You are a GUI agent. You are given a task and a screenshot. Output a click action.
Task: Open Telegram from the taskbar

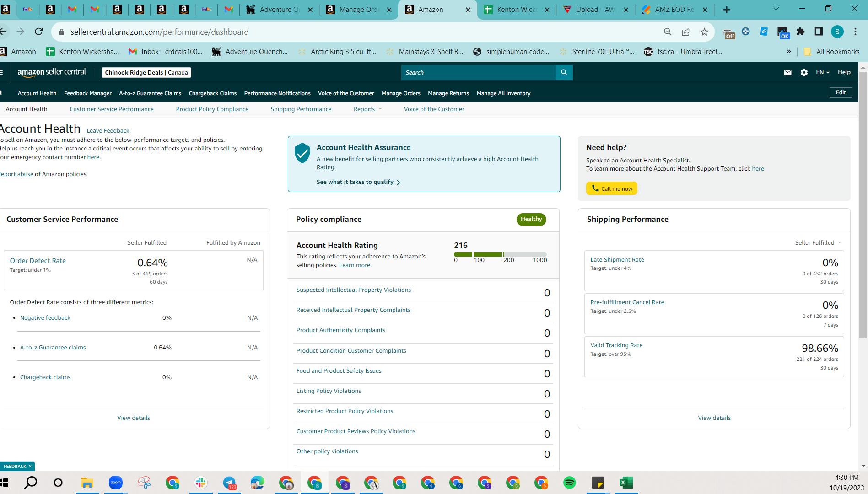click(229, 483)
